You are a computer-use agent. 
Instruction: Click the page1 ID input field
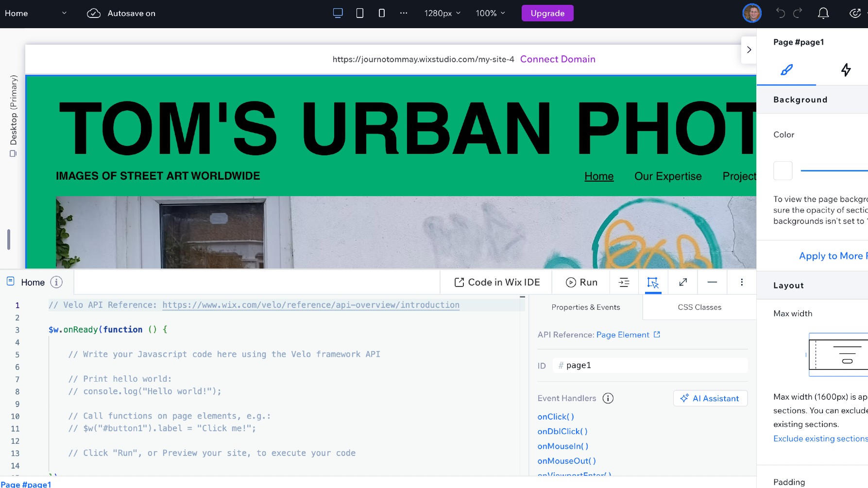click(x=651, y=366)
